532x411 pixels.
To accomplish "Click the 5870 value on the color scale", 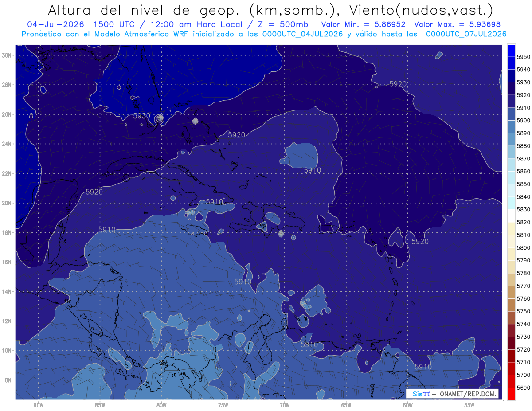I will pos(524,159).
